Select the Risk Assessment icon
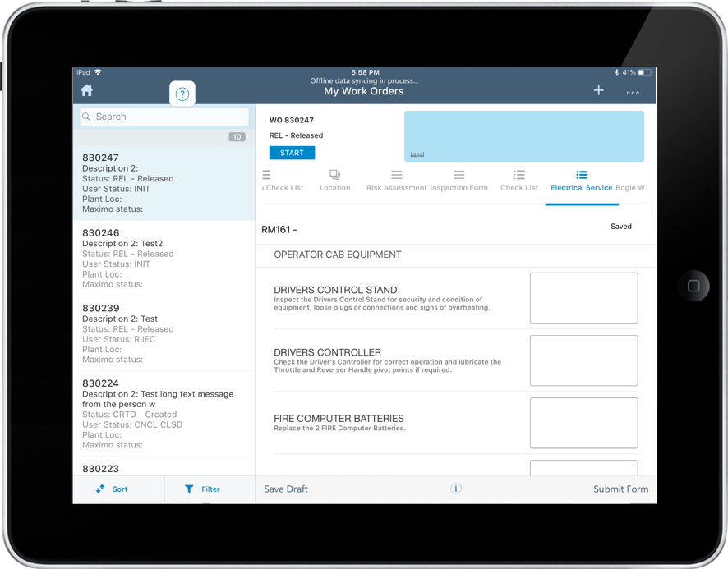Viewport: 728px width, 569px height. pyautogui.click(x=396, y=175)
